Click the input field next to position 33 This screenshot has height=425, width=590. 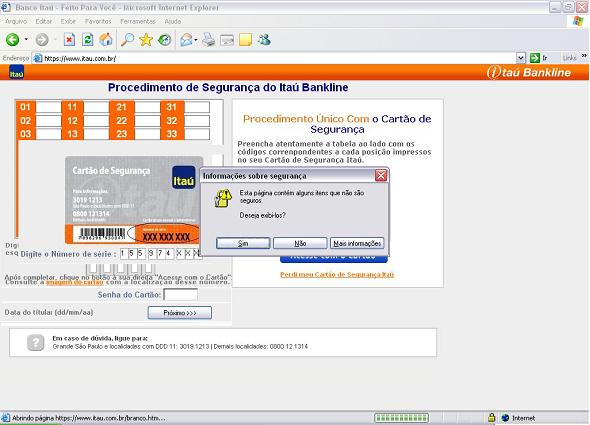pyautogui.click(x=197, y=134)
